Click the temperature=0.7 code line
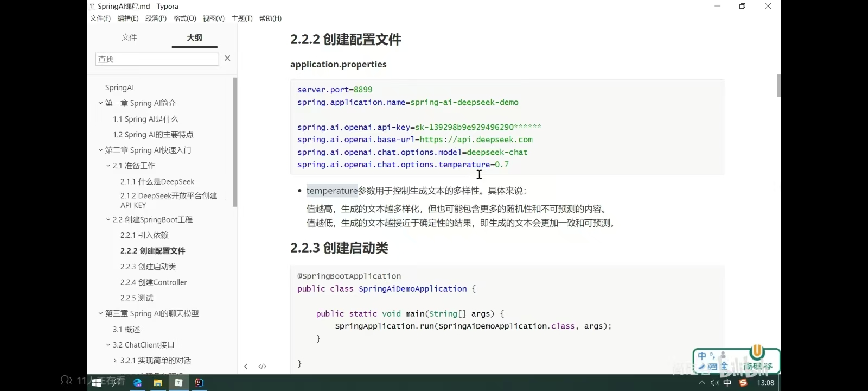 pyautogui.click(x=403, y=165)
